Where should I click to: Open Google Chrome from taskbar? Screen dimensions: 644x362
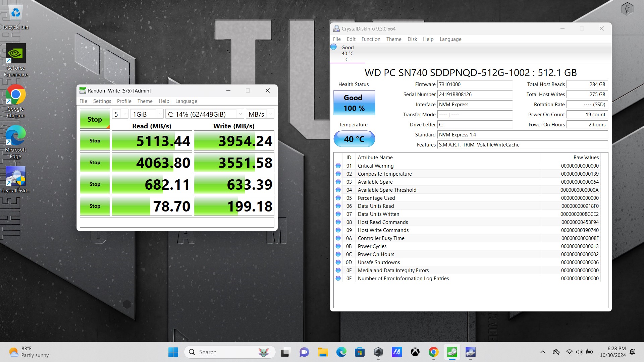point(433,352)
